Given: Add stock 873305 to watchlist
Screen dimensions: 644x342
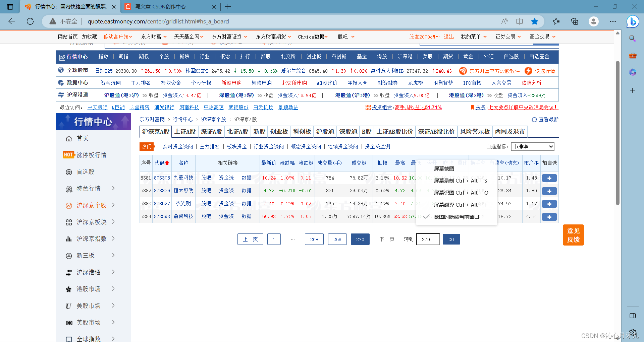Looking at the screenshot, I should coord(549,178).
